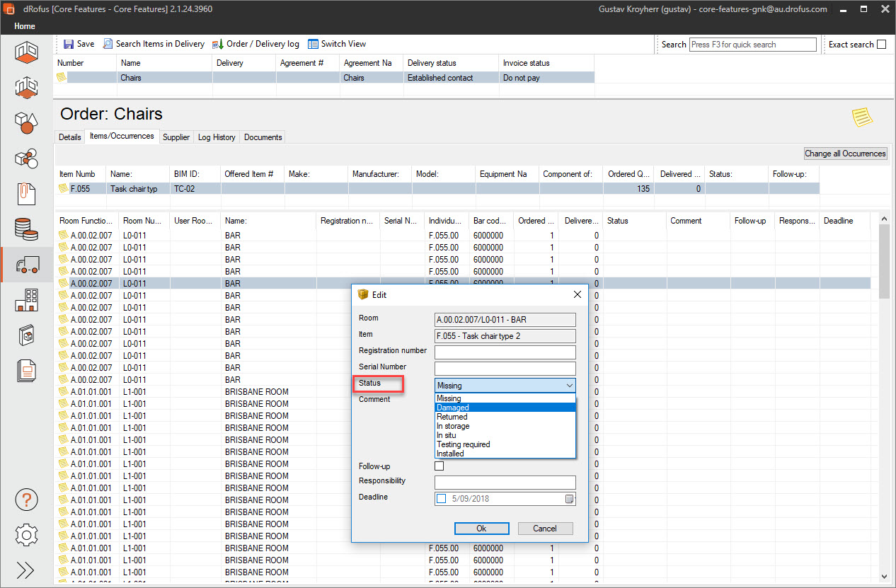Toggle the Exact search checkbox

point(881,45)
